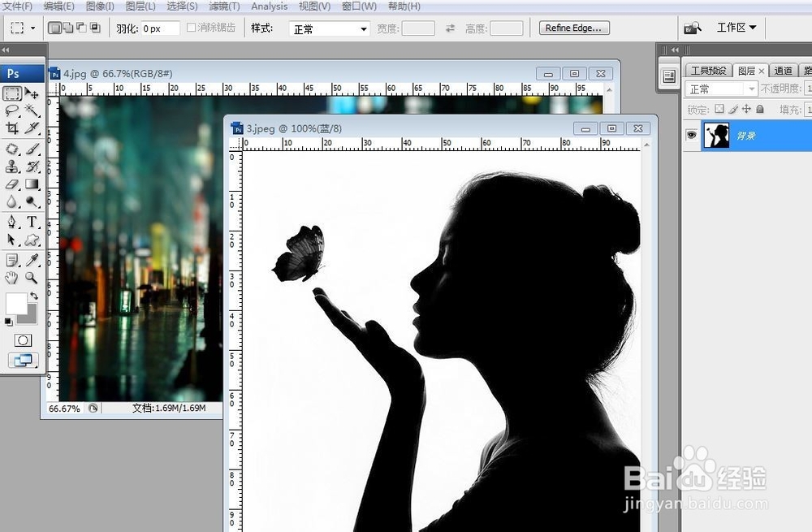Open the 帮助(H) menu
The image size is (812, 532).
[x=404, y=6]
